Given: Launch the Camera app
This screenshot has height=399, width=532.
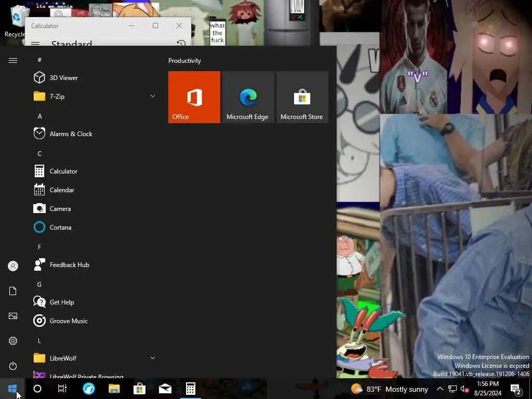Looking at the screenshot, I should click(95, 208).
